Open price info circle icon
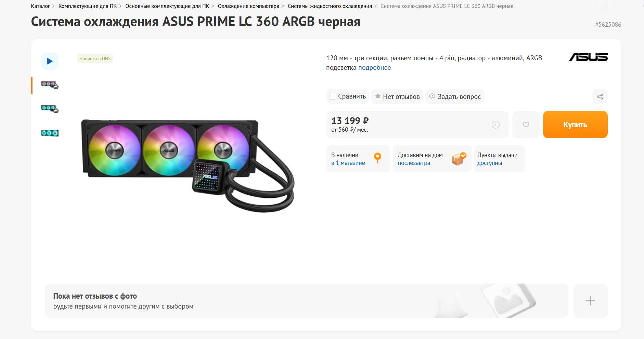 point(495,125)
